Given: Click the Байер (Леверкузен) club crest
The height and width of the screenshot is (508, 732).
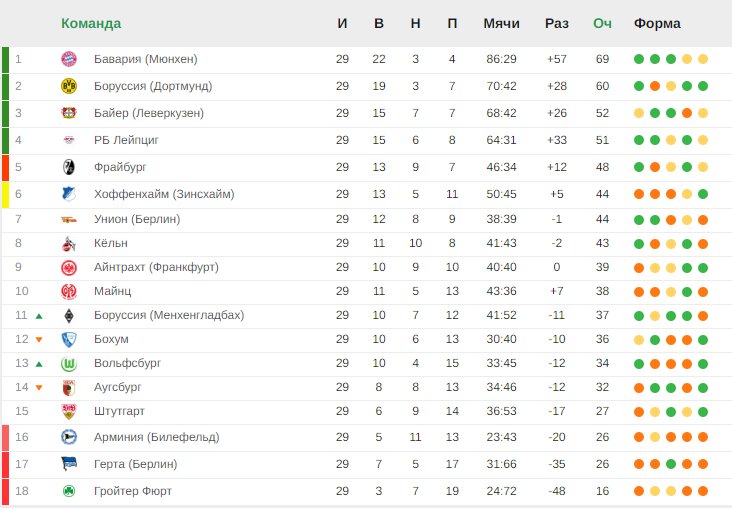Looking at the screenshot, I should 69,113.
